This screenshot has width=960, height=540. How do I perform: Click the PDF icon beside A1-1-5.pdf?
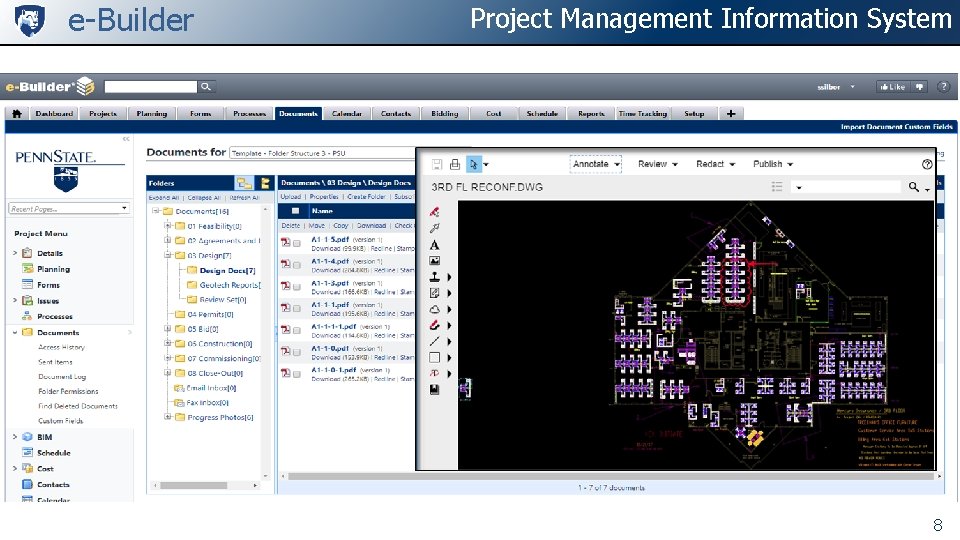coord(285,242)
